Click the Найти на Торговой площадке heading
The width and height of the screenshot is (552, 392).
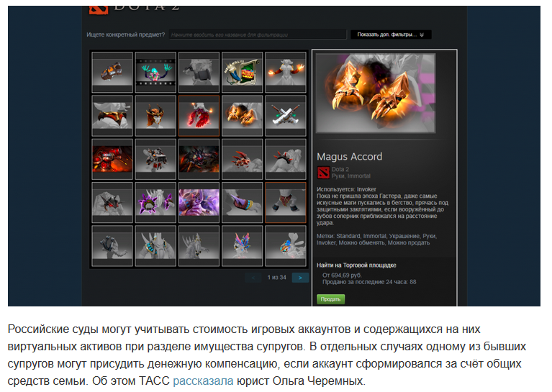[356, 265]
